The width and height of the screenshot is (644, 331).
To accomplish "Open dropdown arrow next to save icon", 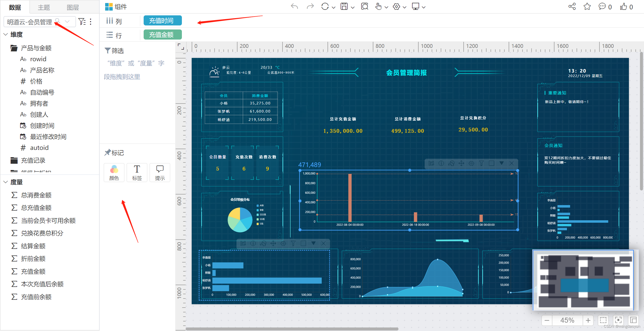I will point(353,7).
